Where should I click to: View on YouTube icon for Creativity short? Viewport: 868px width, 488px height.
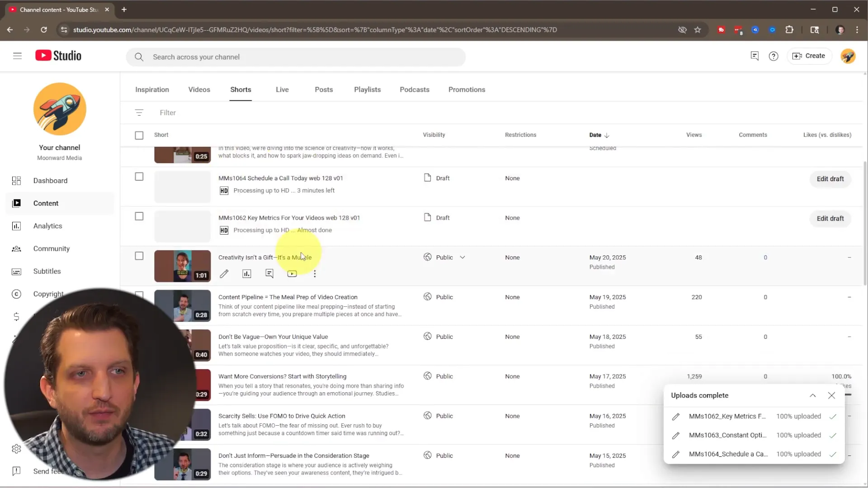[292, 274]
